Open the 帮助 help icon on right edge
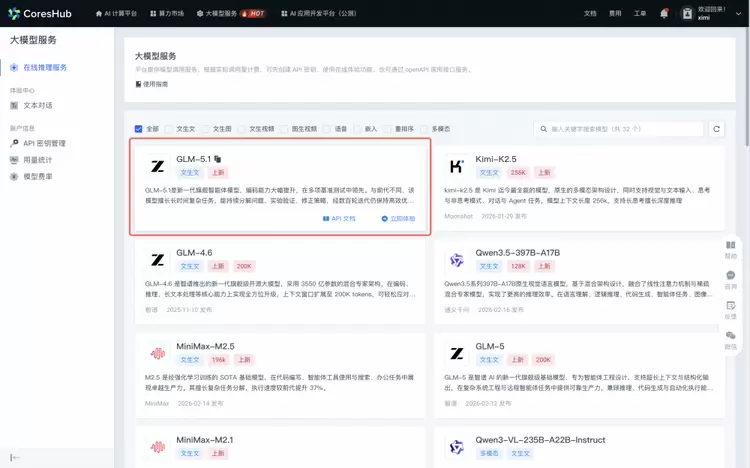Viewport: 750px width, 468px height. point(730,249)
